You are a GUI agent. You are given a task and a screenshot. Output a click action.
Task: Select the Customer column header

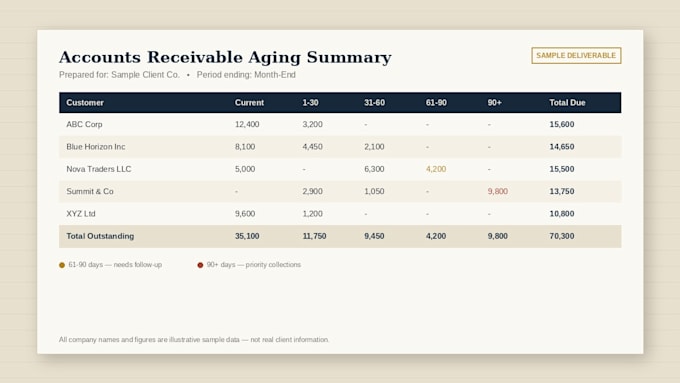tap(85, 103)
